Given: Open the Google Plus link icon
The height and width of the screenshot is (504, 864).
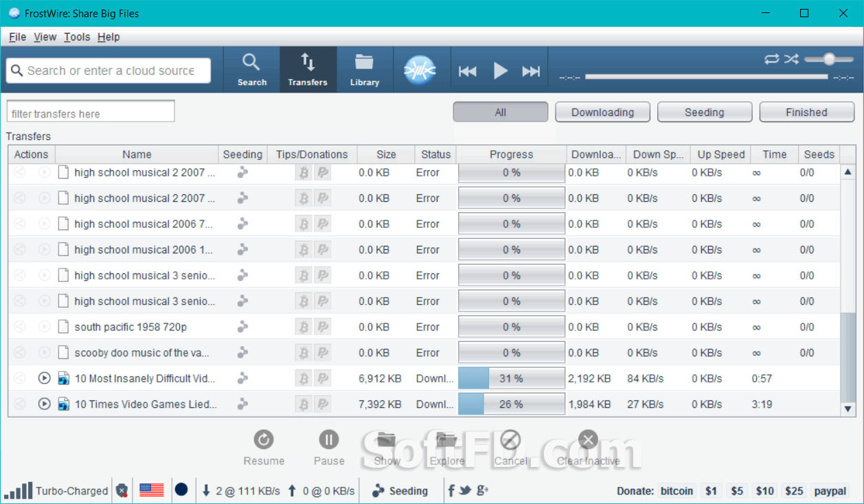Looking at the screenshot, I should pos(482,490).
